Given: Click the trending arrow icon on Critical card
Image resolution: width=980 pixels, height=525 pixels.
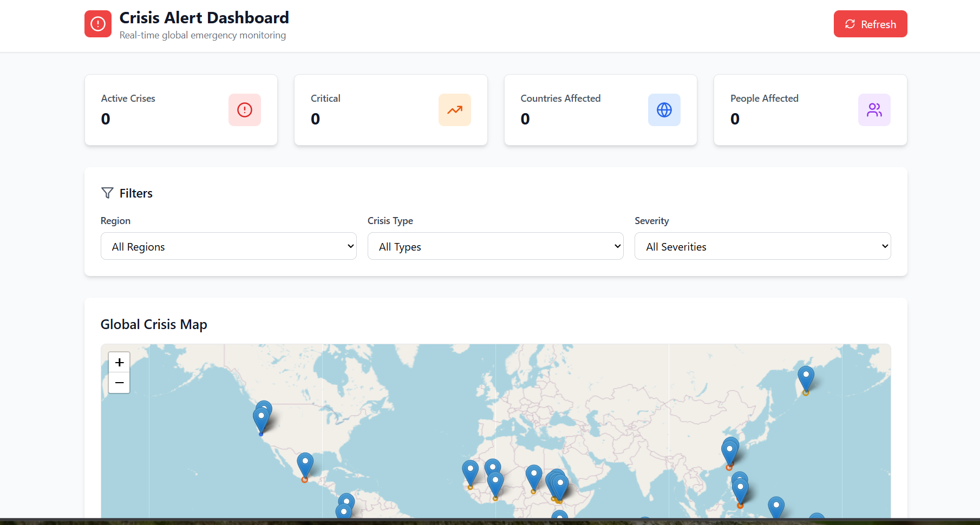Looking at the screenshot, I should (x=454, y=110).
